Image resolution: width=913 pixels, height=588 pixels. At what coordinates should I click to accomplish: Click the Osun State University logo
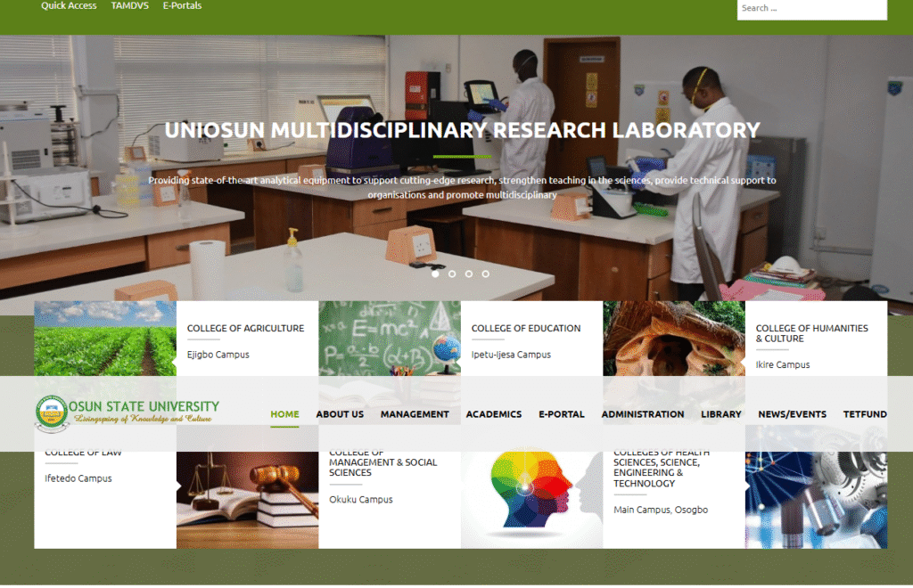127,413
